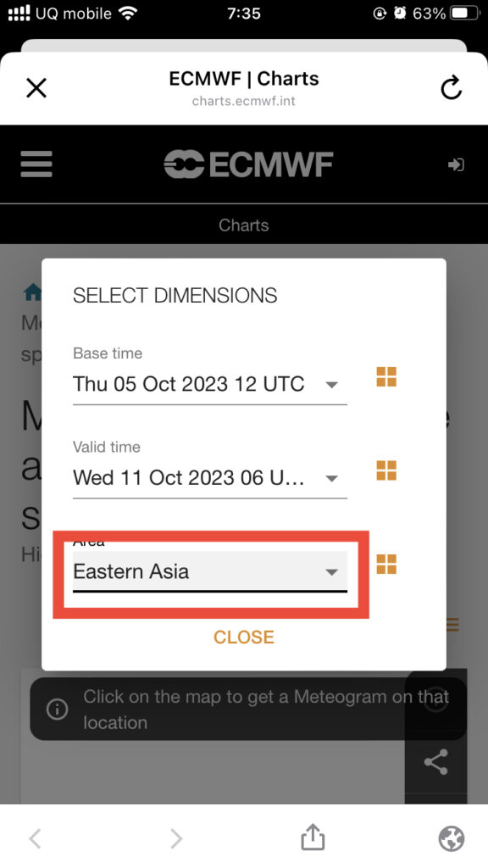Open the ECMWF hamburger menu

(x=36, y=164)
